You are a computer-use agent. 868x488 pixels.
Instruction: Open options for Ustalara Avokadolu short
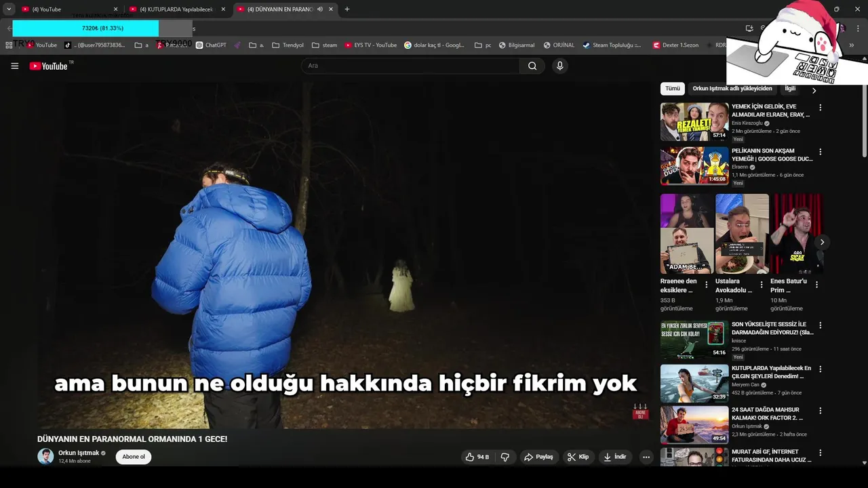click(x=762, y=285)
